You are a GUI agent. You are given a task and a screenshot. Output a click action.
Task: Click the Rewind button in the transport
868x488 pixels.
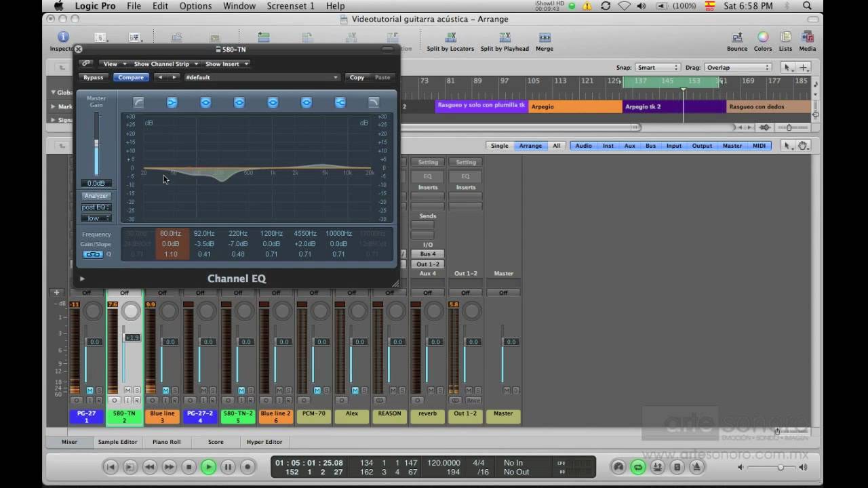[150, 466]
